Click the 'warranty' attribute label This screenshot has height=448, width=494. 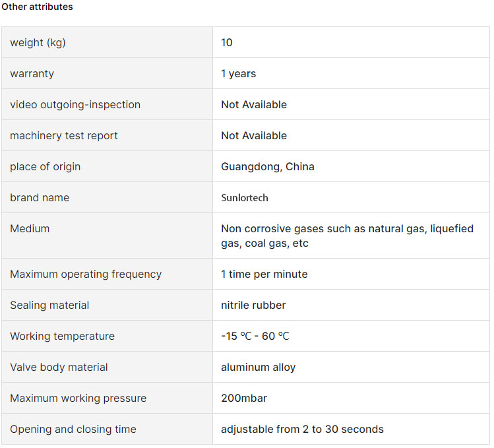click(x=32, y=73)
